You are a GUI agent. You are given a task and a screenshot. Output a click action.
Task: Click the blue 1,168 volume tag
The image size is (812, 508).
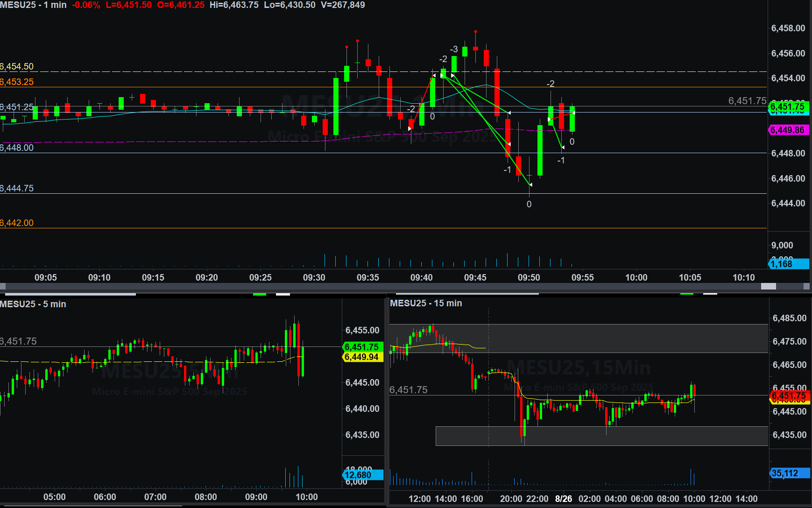click(x=788, y=264)
